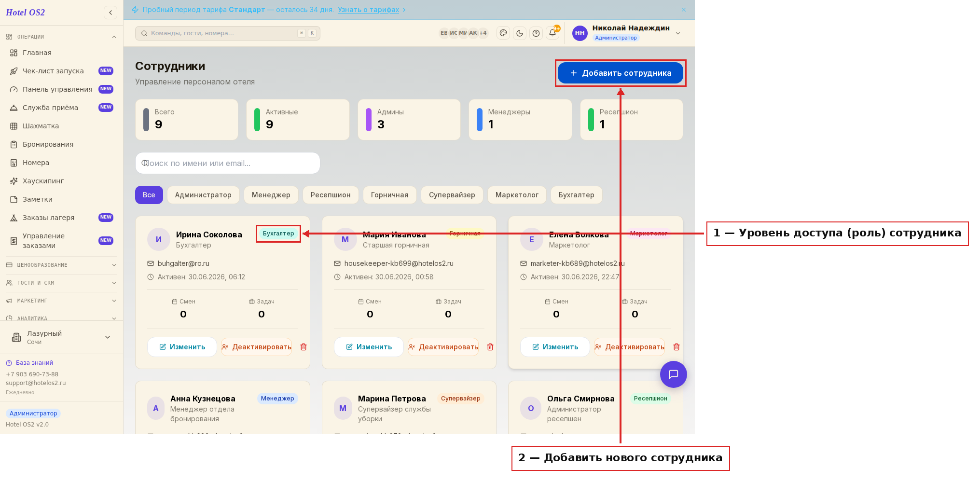
Task: Click the buhgalter@ro.ru email
Action: click(183, 263)
